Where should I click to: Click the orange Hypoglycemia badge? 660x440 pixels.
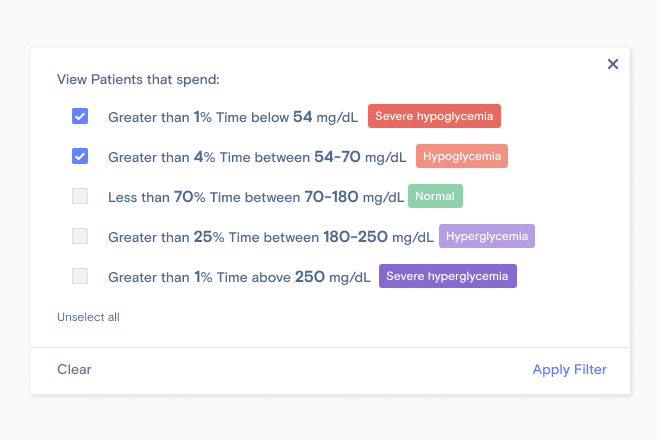(462, 156)
